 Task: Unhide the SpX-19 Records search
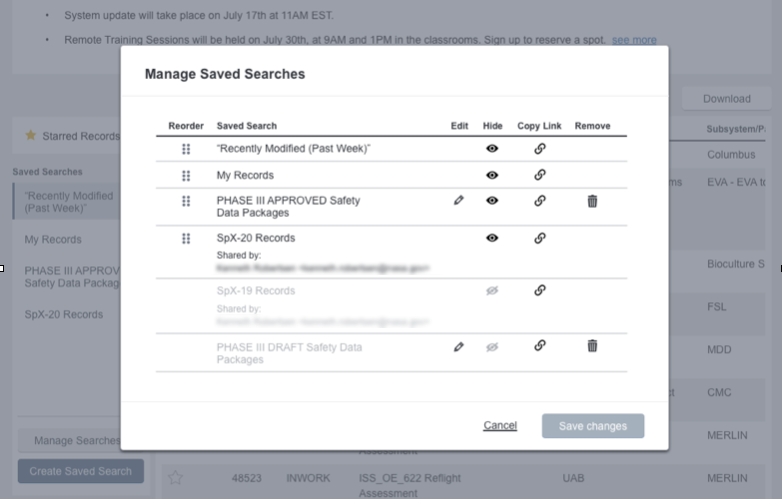(x=492, y=291)
